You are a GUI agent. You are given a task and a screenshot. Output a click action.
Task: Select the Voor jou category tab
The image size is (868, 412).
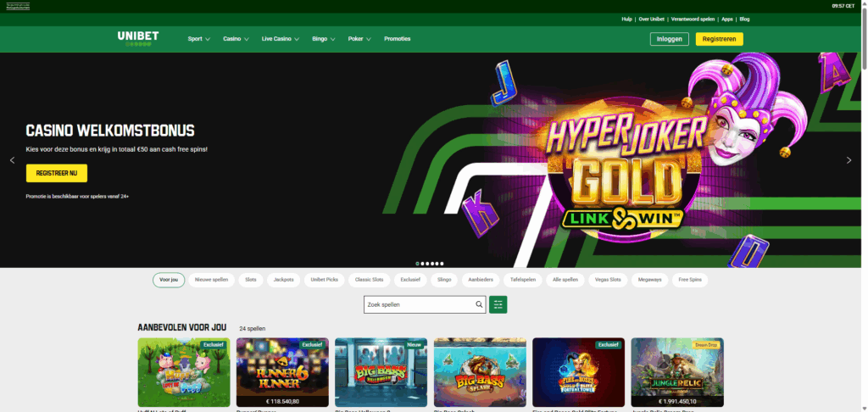(169, 281)
